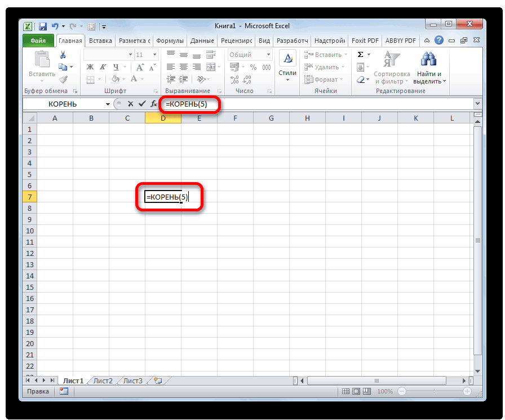This screenshot has height=420, width=505.
Task: Click the Insert Function fx icon
Action: [x=153, y=104]
